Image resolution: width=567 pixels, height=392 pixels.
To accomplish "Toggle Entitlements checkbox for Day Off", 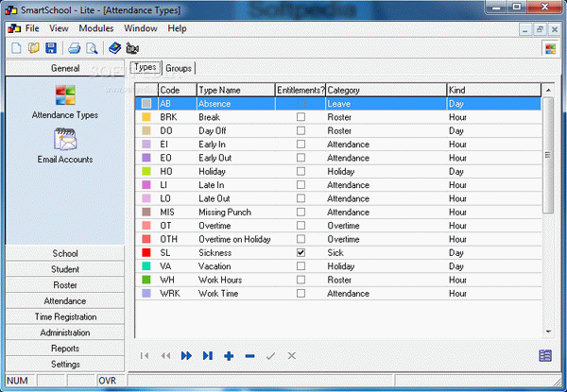I will (x=301, y=130).
